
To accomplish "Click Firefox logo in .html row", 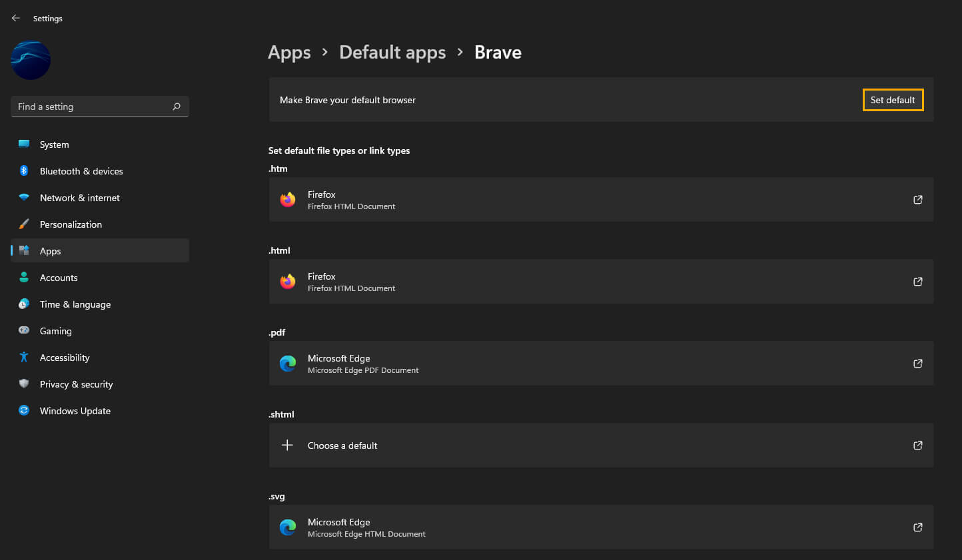I will click(x=288, y=282).
